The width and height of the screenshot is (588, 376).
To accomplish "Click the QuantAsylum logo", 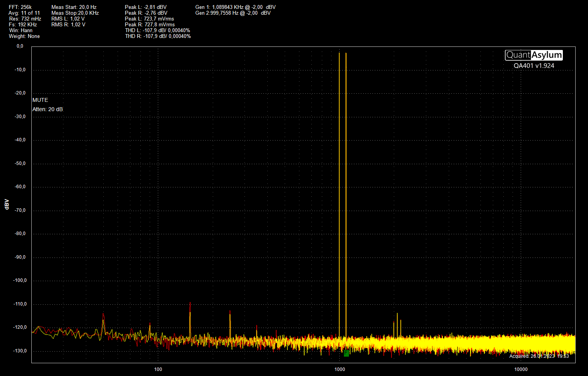I will coord(533,55).
